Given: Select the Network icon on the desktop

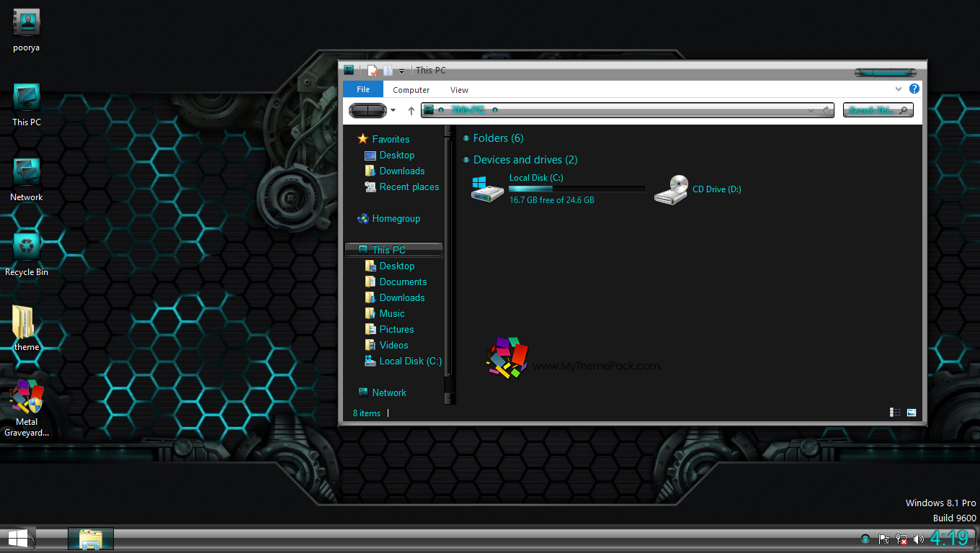Looking at the screenshot, I should pyautogui.click(x=27, y=171).
